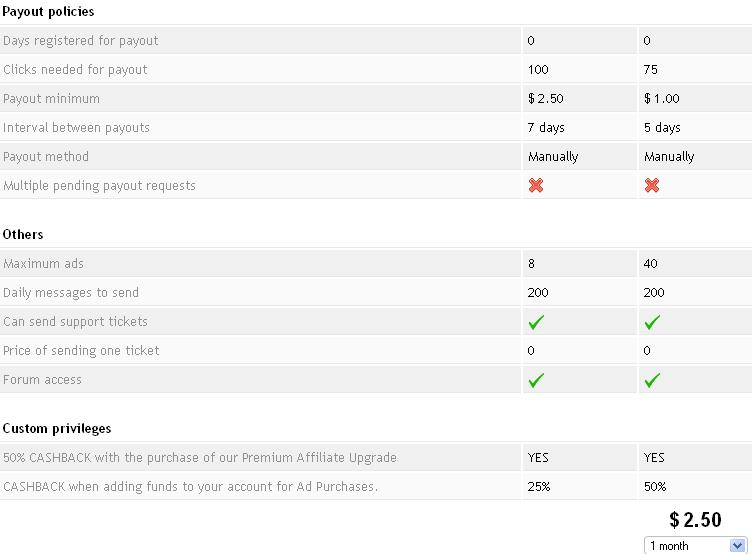Click the "$ 1.00" payout minimum value
752x554 pixels.
pos(662,99)
